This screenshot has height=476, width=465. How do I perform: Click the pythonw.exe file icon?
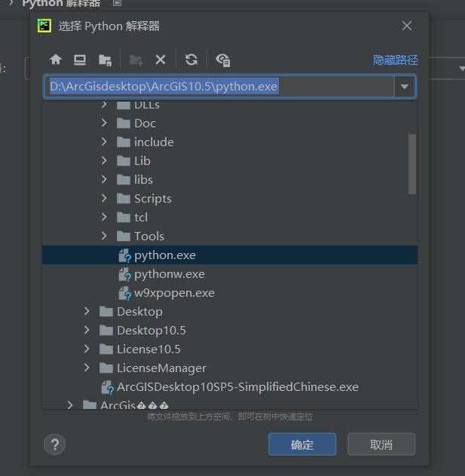coord(124,274)
